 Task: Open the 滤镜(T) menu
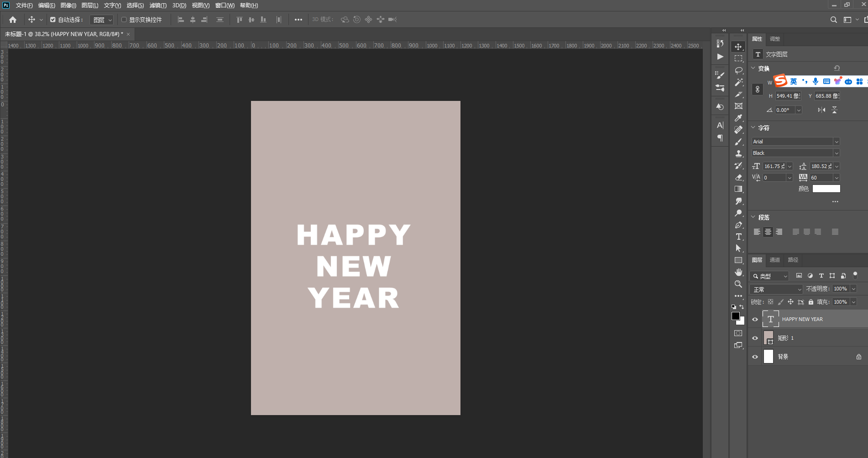158,5
